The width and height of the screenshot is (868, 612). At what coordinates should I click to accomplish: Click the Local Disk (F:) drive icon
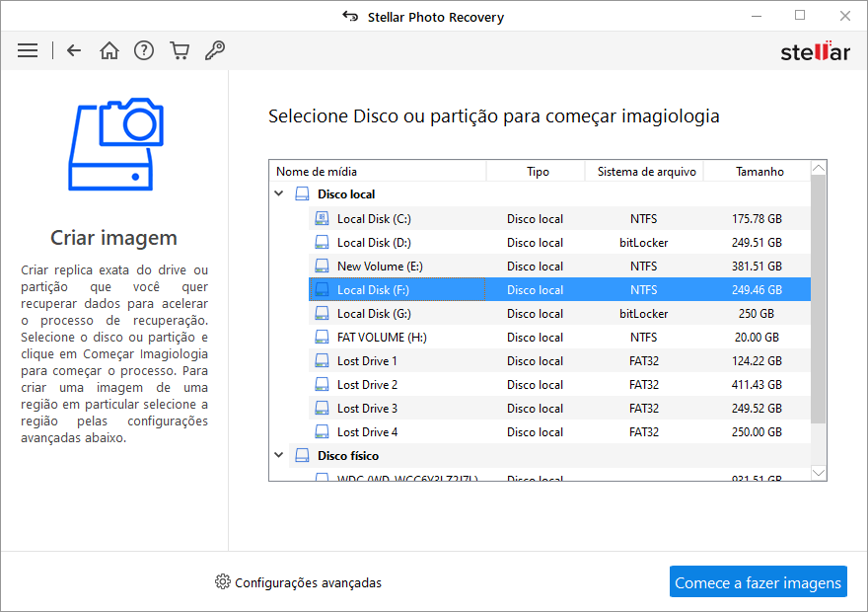[322, 289]
